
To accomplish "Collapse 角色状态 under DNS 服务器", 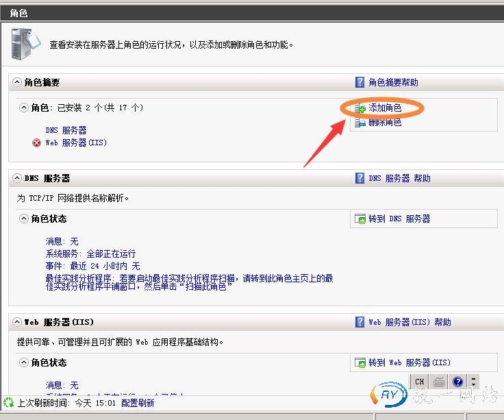I will tap(24, 219).
